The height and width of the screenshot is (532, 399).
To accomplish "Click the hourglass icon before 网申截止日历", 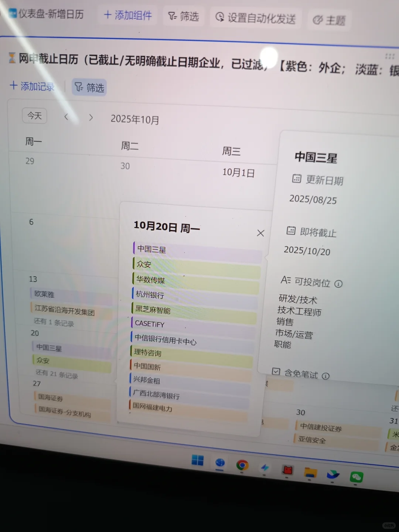I will (12, 57).
